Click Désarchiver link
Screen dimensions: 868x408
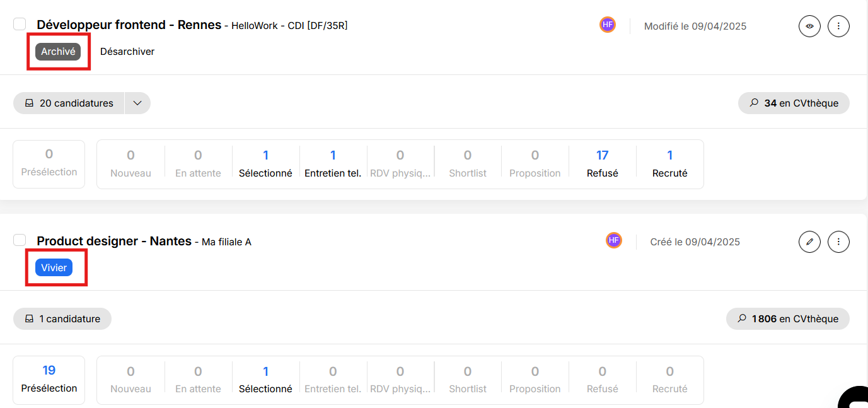127,52
